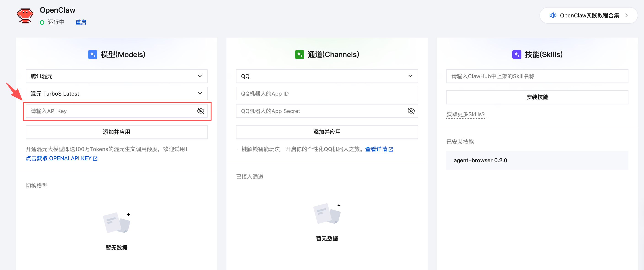Click 添加并应用 under the Channels panel

(x=327, y=132)
